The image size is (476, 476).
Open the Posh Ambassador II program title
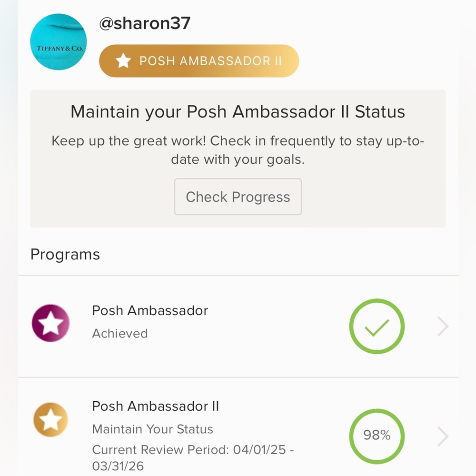pos(155,406)
